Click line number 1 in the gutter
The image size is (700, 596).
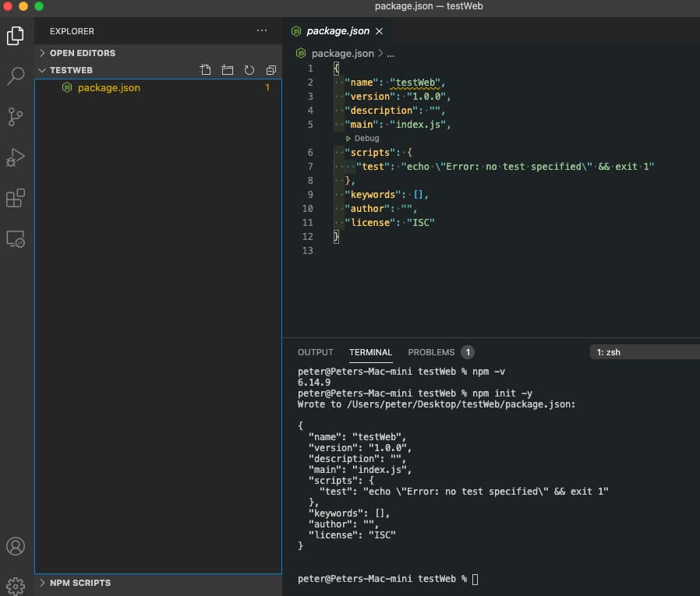coord(310,69)
